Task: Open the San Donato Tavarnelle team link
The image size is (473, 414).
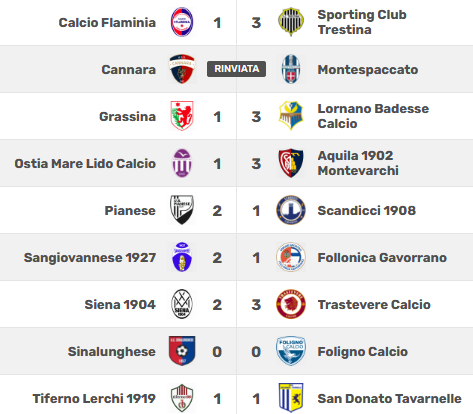Action: click(389, 399)
